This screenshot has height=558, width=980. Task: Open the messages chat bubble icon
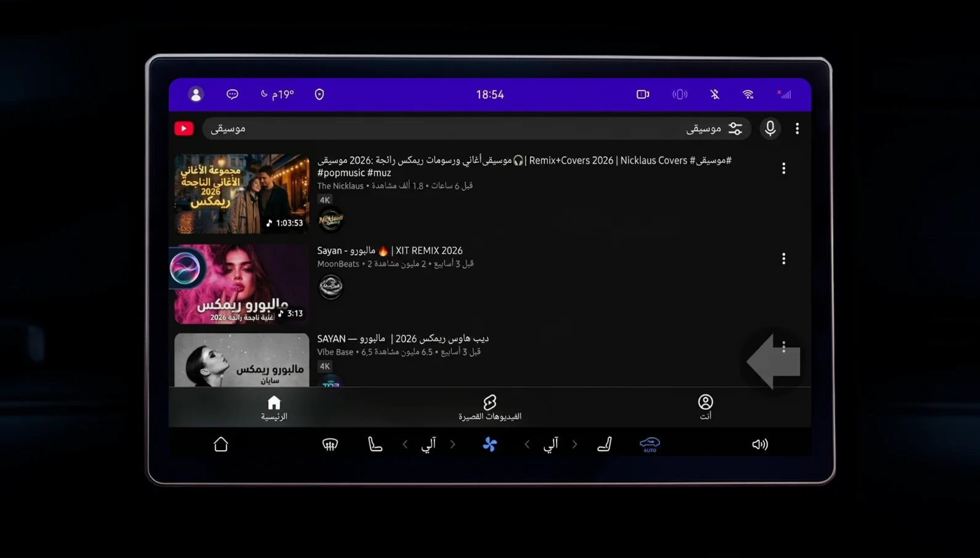[232, 94]
